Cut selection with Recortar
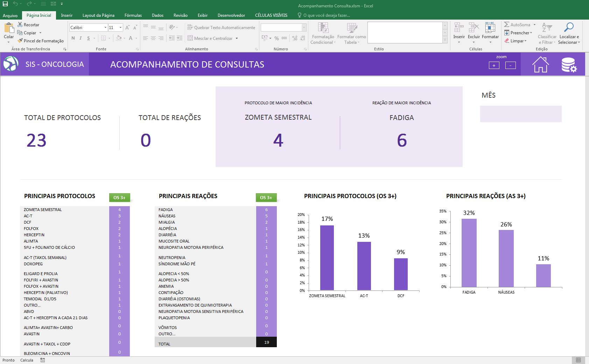Screen dimensions: 589x364 [x=28, y=25]
